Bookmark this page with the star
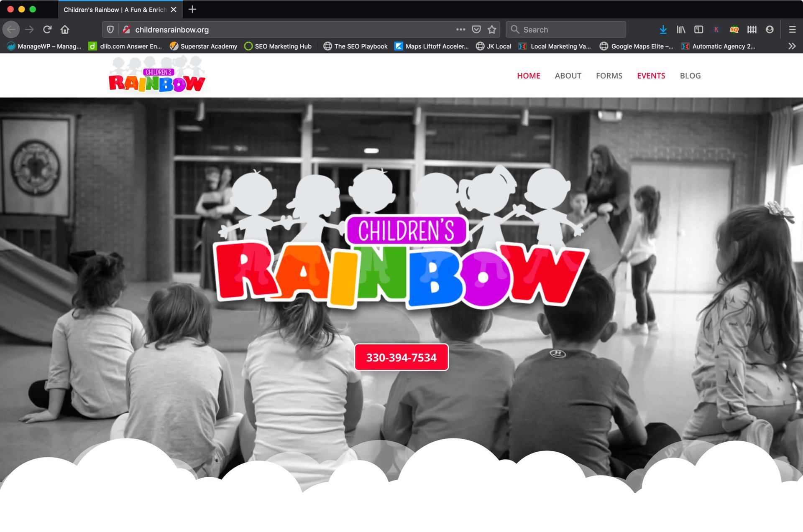803x532 pixels. pyautogui.click(x=492, y=30)
